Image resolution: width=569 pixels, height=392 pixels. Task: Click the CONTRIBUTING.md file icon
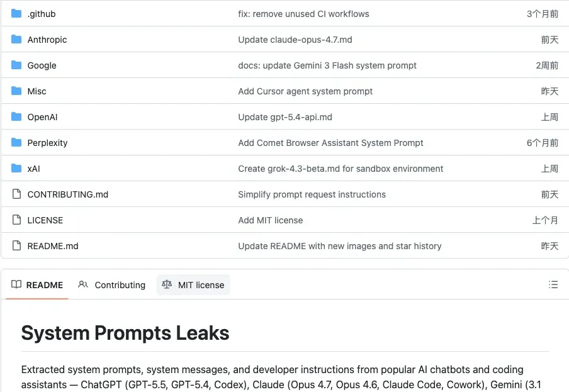point(16,194)
